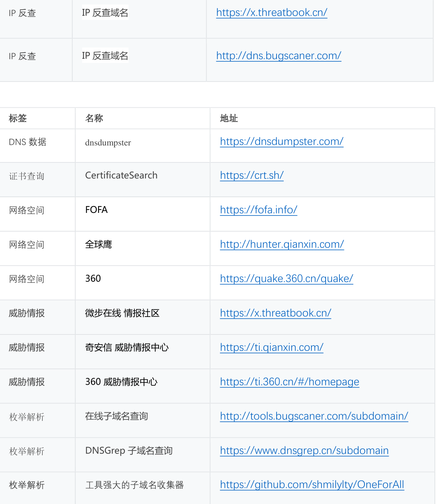The height and width of the screenshot is (504, 436).
Task: Open threatbook link in 微步在线 情报社区 row
Action: (x=276, y=313)
